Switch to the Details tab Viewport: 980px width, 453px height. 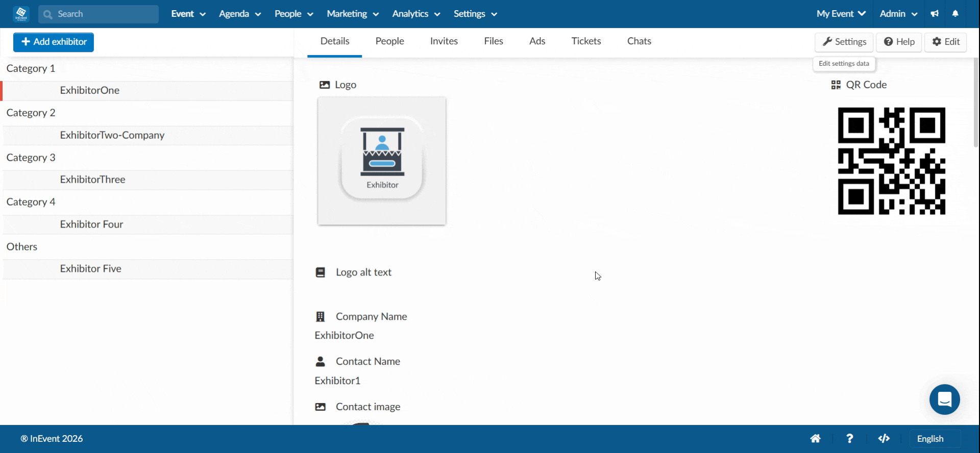click(x=335, y=41)
